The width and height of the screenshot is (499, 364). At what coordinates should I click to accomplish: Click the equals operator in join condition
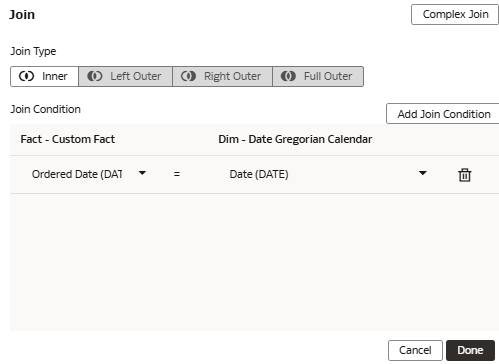point(177,174)
